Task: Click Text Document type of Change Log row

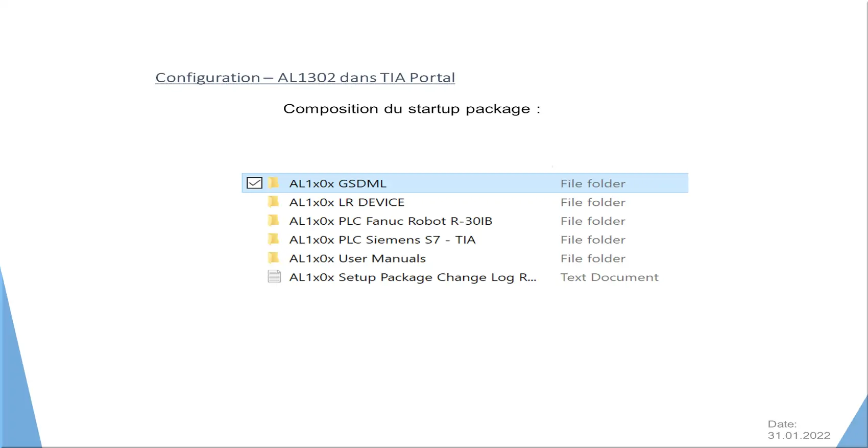Action: (x=610, y=277)
